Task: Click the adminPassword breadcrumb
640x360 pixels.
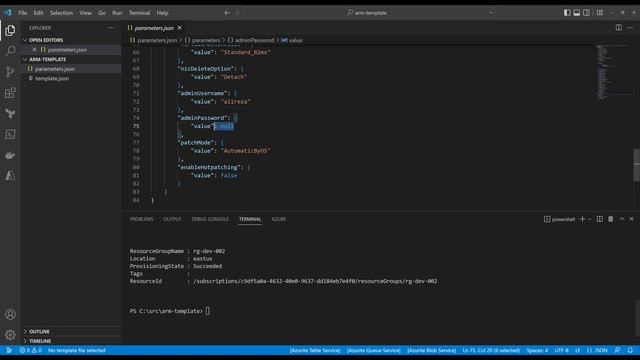Action: click(x=254, y=40)
